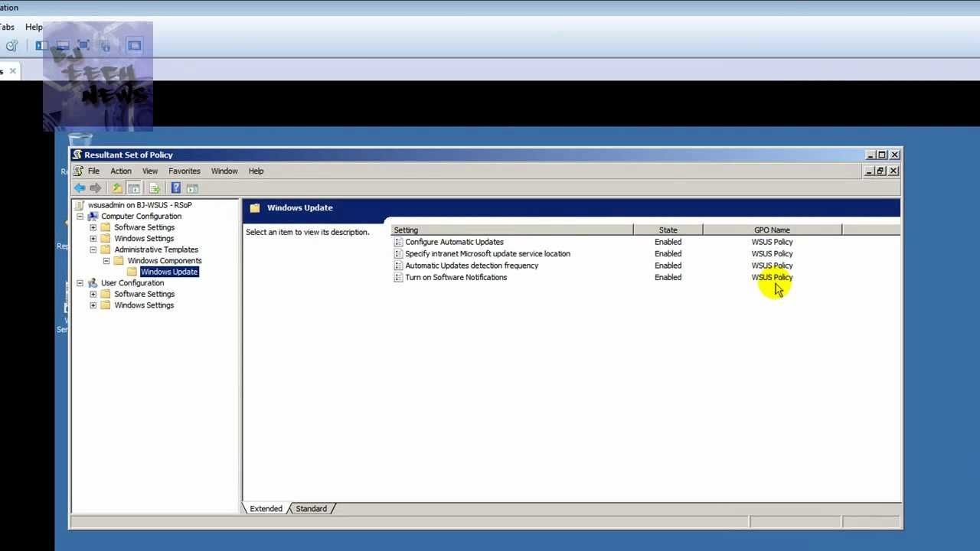
Task: Click the Back arrow in RSoP toolbar
Action: point(80,187)
